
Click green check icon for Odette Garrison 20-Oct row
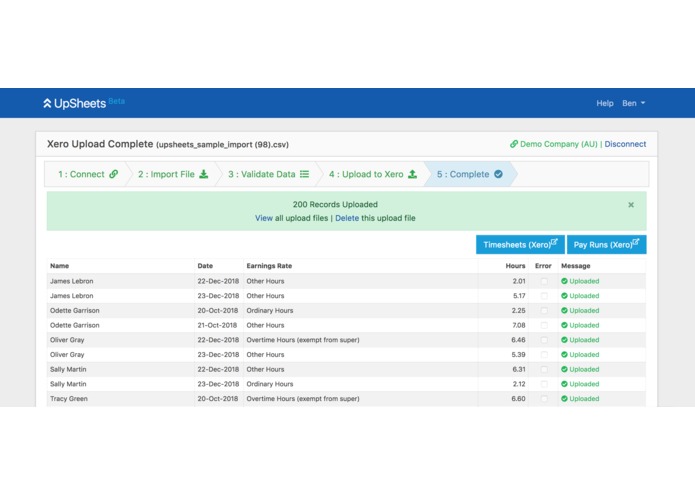[564, 311]
